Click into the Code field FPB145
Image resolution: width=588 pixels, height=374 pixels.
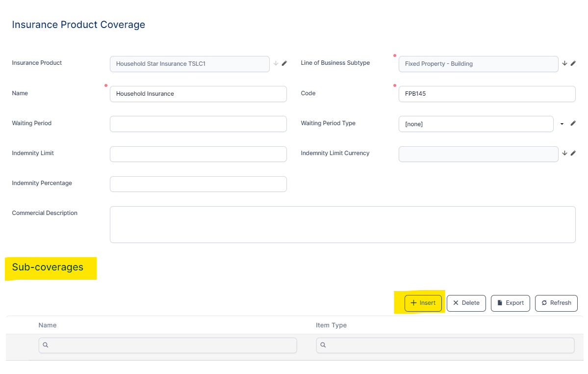486,94
